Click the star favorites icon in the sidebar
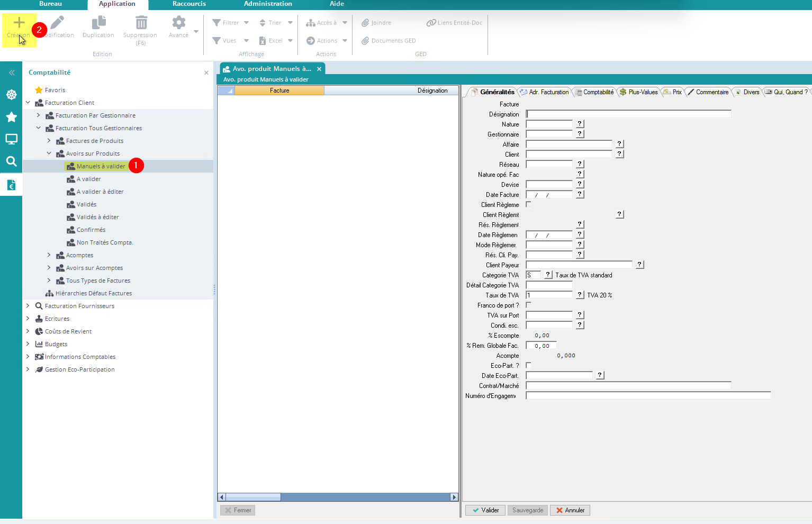Image resolution: width=812 pixels, height=524 pixels. pyautogui.click(x=11, y=117)
